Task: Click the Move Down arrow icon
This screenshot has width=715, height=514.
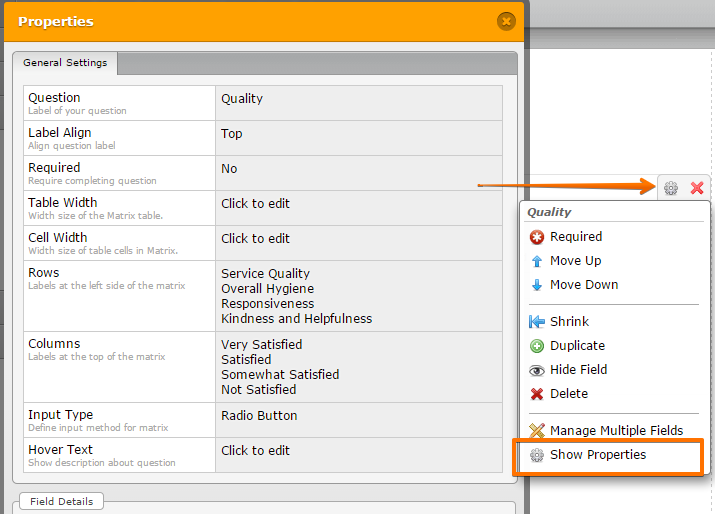Action: [x=537, y=285]
